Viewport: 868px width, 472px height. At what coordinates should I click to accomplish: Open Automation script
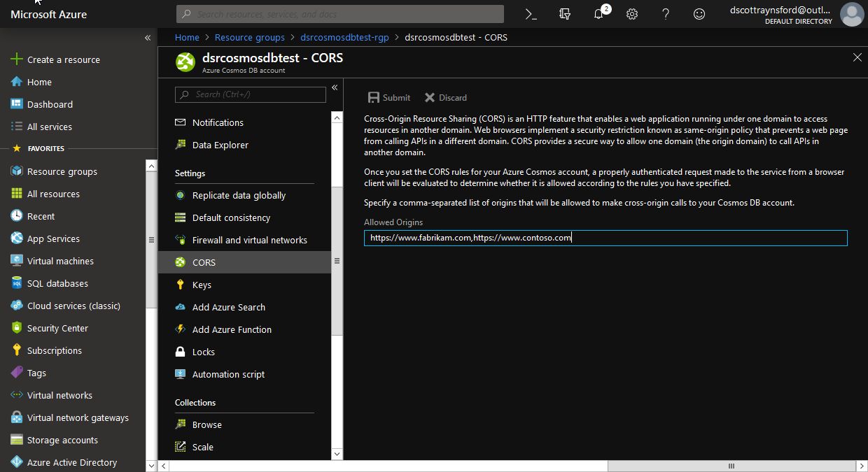(x=244, y=374)
